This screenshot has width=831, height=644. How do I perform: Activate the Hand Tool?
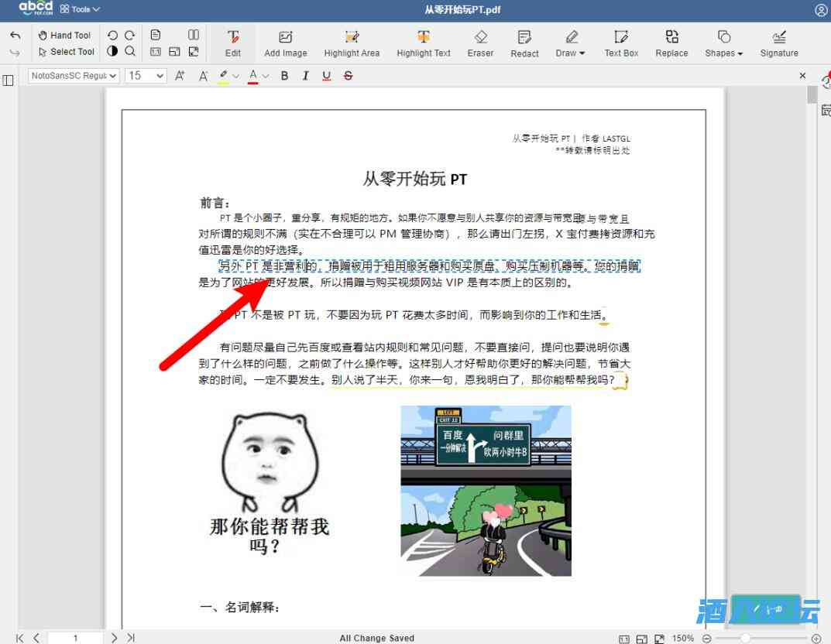point(65,35)
